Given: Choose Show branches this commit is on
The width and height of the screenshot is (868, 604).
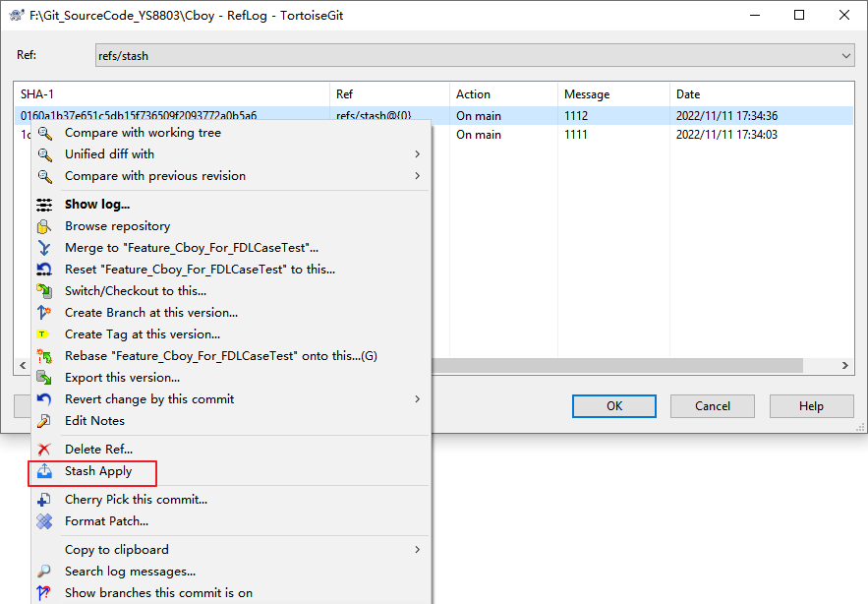Looking at the screenshot, I should pyautogui.click(x=231, y=593).
